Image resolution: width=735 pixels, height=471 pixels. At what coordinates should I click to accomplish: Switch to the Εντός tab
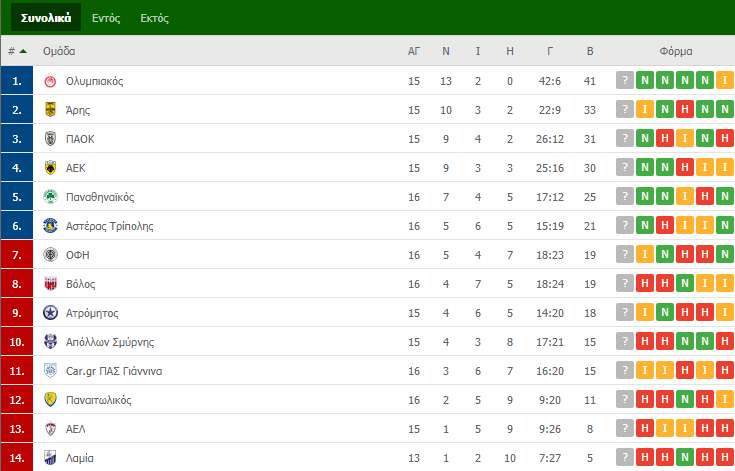[x=106, y=18]
